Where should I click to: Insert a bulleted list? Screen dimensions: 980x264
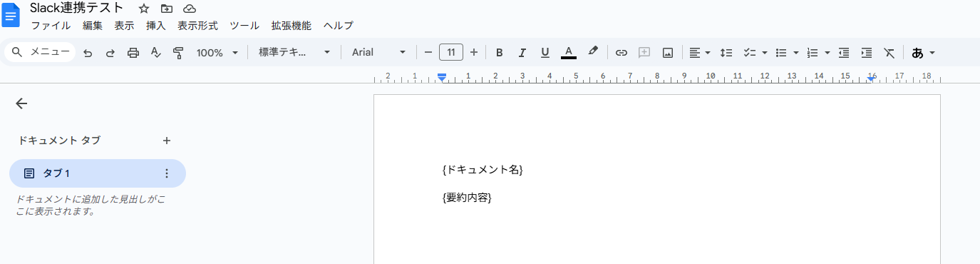(x=780, y=52)
